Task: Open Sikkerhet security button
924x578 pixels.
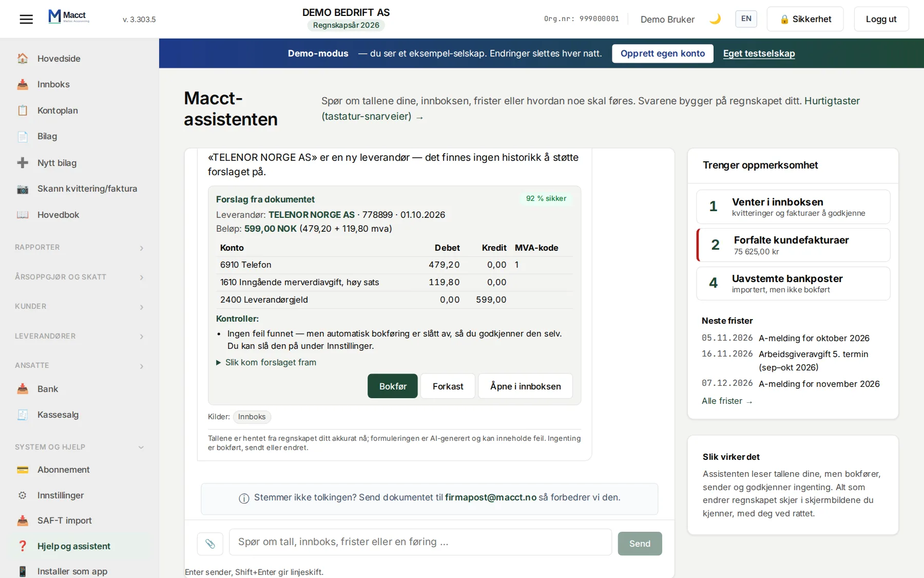Action: (x=805, y=19)
